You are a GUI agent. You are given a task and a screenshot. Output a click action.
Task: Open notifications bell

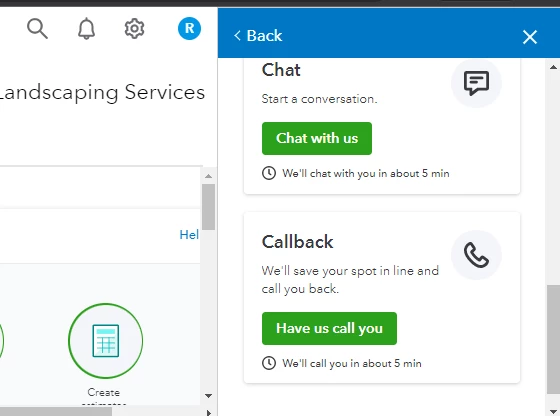tap(86, 29)
